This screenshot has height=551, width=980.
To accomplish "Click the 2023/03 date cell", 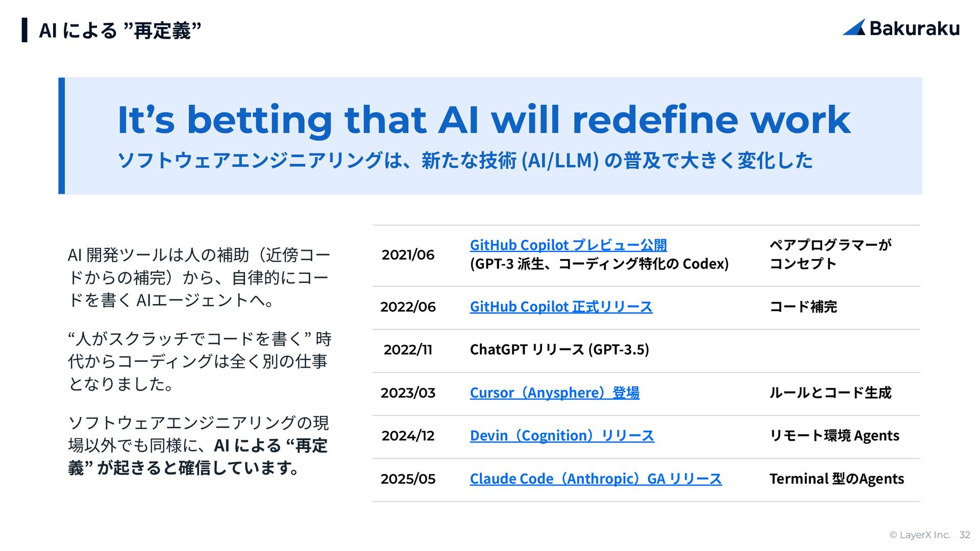I will [x=408, y=393].
